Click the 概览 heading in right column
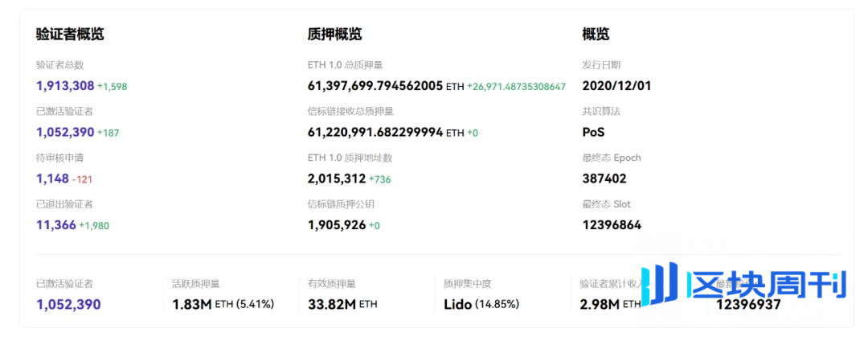The image size is (868, 341). (x=596, y=35)
